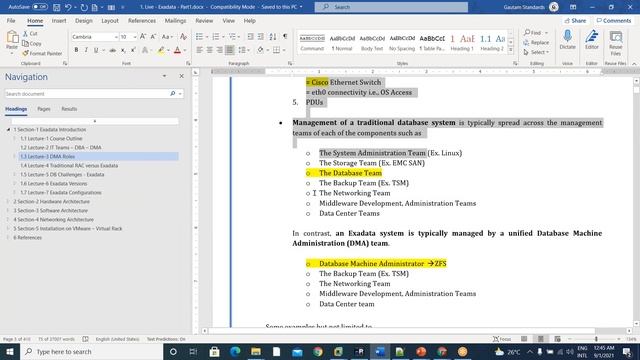The image size is (640, 360).
Task: Apply the Heading 1 style
Action: pos(462,42)
